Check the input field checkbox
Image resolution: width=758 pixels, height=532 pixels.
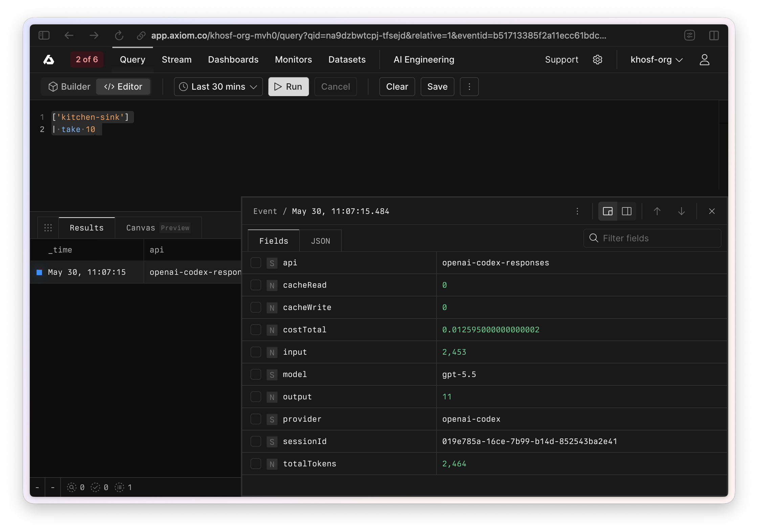coord(256,352)
